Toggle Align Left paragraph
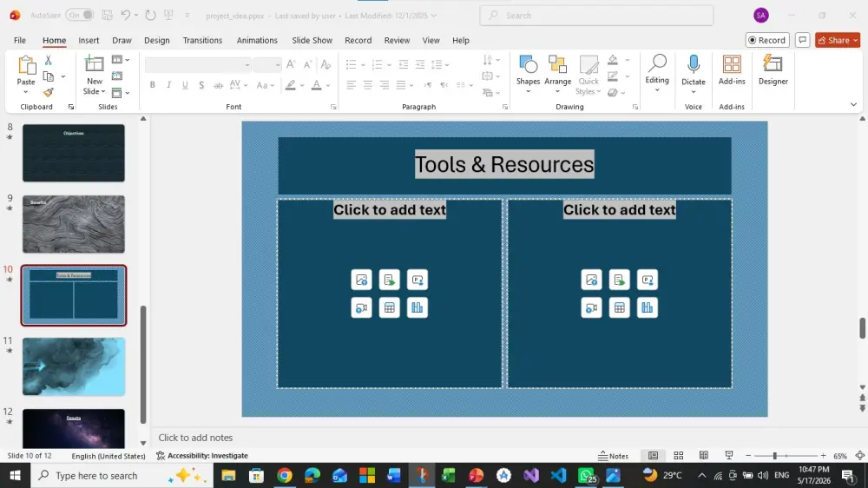This screenshot has width=868, height=488. click(351, 85)
